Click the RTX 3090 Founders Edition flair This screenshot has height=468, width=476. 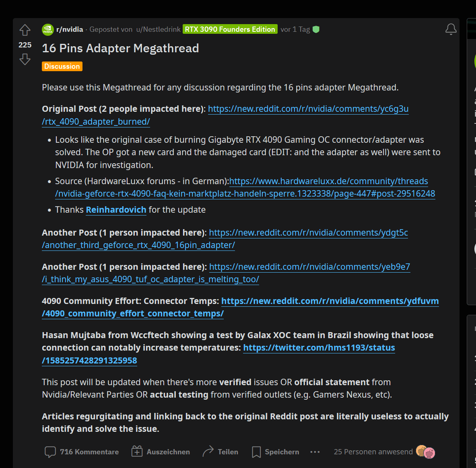[230, 29]
